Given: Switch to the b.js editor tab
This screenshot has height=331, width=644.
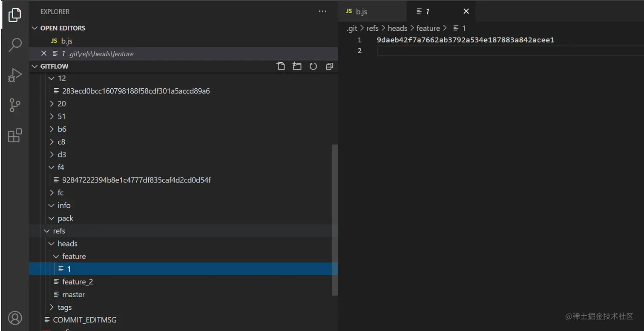Looking at the screenshot, I should coord(372,12).
